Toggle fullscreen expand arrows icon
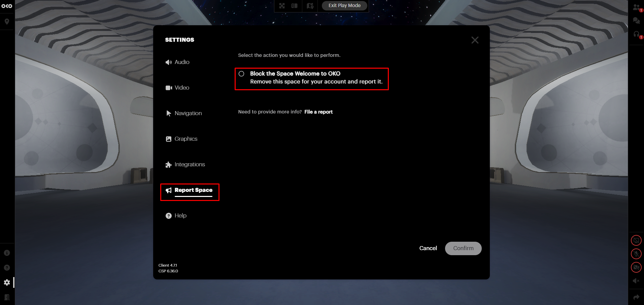 coord(282,6)
